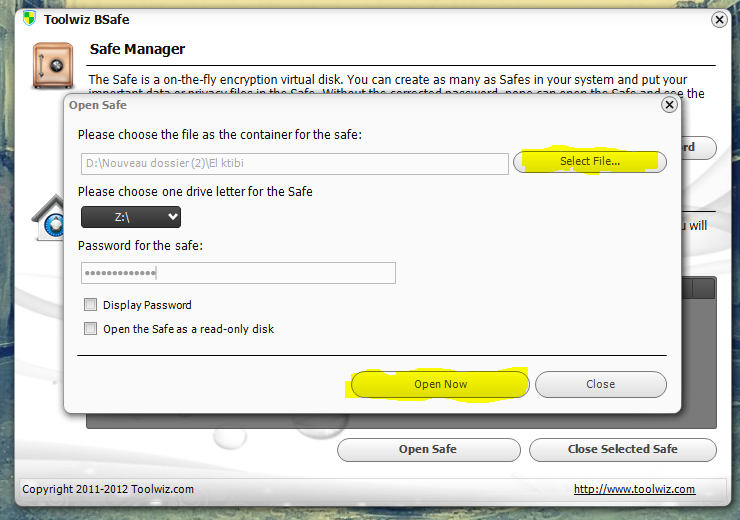740x520 pixels.
Task: Click 'Please choose one drive letter' label
Action: (195, 192)
